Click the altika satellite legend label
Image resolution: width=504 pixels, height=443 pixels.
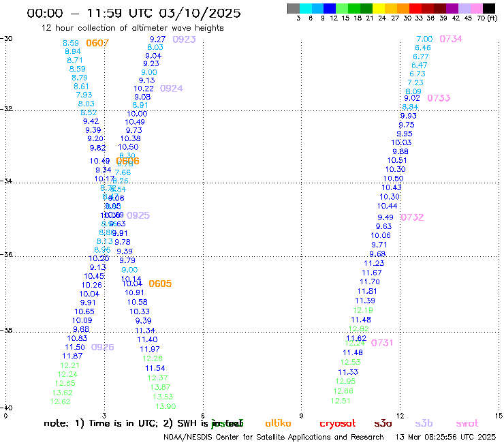278,423
